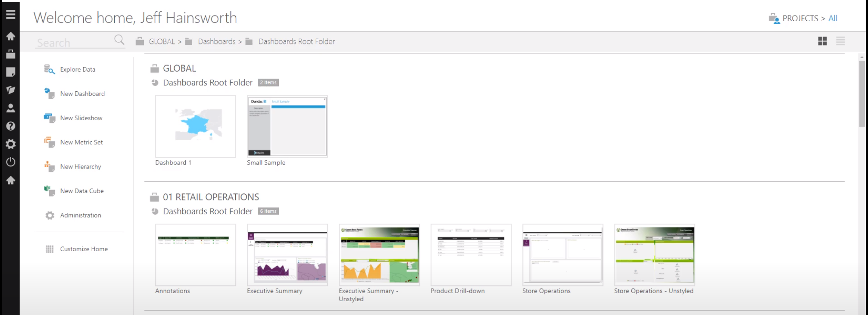The height and width of the screenshot is (315, 868).
Task: Create a New Metric Set
Action: pos(81,142)
